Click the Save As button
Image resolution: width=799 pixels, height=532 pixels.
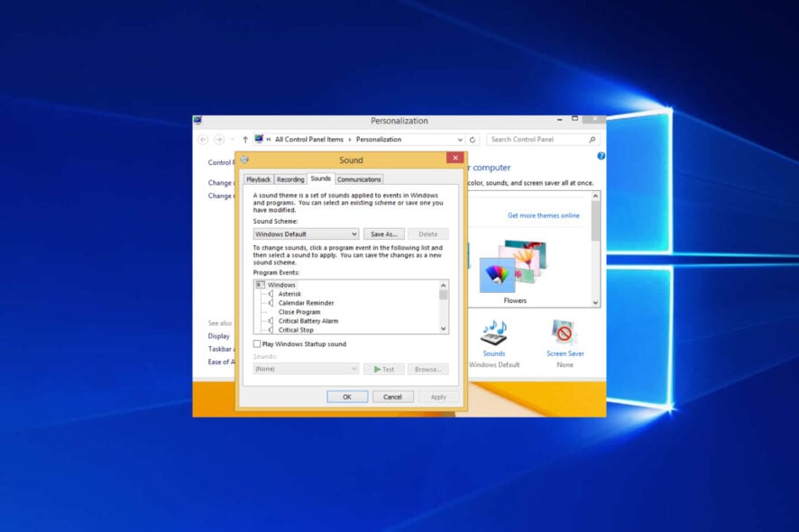(384, 234)
